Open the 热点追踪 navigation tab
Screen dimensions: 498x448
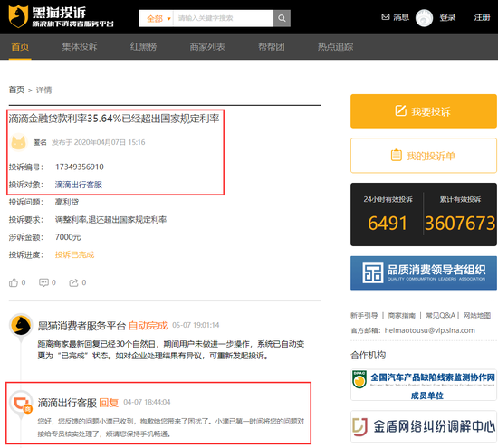click(x=335, y=47)
